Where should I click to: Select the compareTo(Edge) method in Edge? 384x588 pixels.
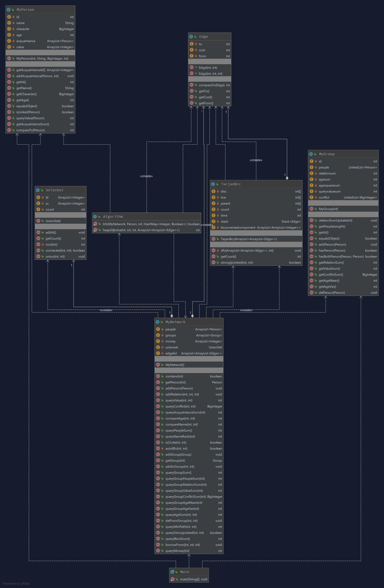click(x=211, y=85)
